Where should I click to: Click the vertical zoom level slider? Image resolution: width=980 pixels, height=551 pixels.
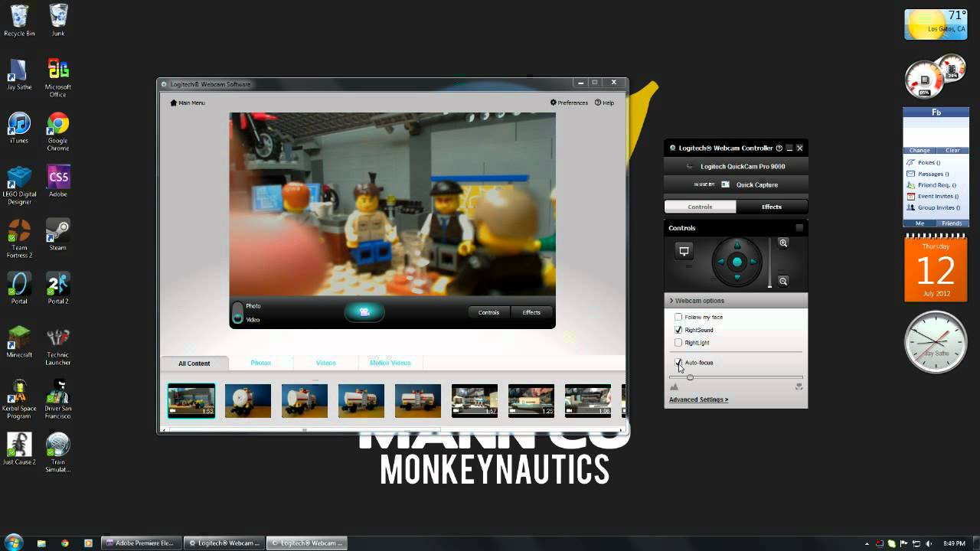point(770,262)
